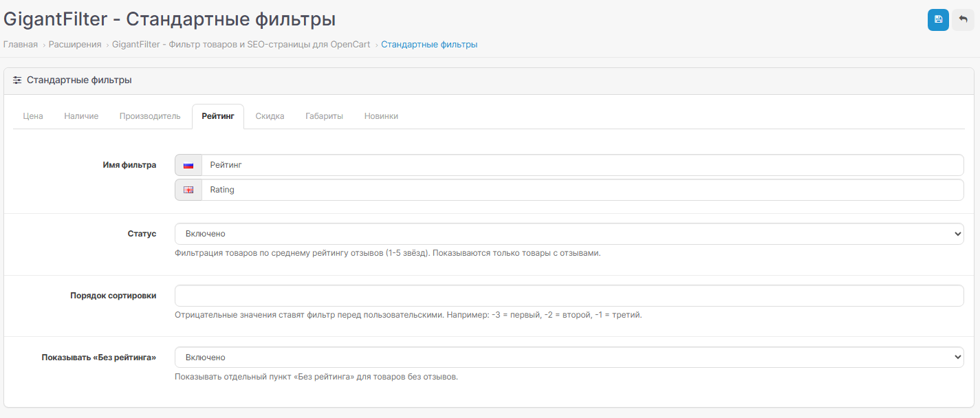Click the hint about showing «Без рейтинга» item
Viewport: 980px width, 418px height.
click(x=316, y=377)
